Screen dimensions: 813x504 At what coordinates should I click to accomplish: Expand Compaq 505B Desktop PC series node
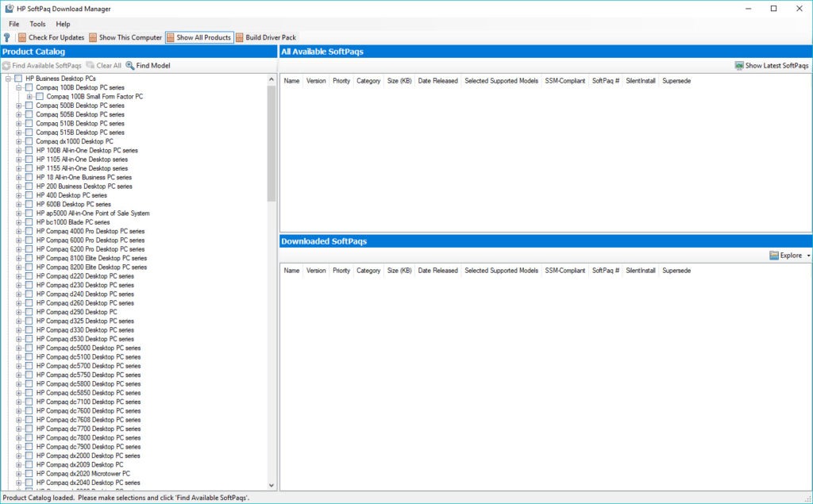19,114
